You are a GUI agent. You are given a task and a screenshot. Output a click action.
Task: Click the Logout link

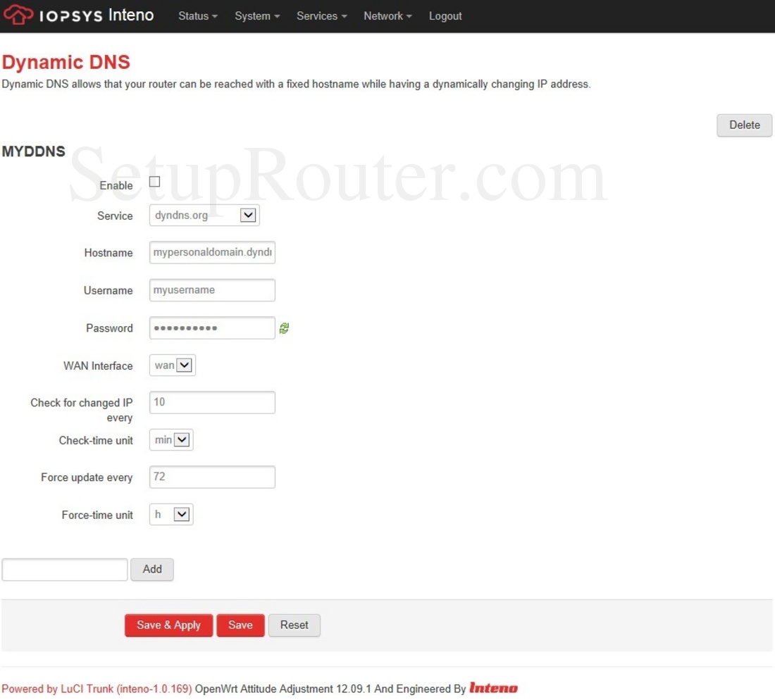[x=445, y=15]
